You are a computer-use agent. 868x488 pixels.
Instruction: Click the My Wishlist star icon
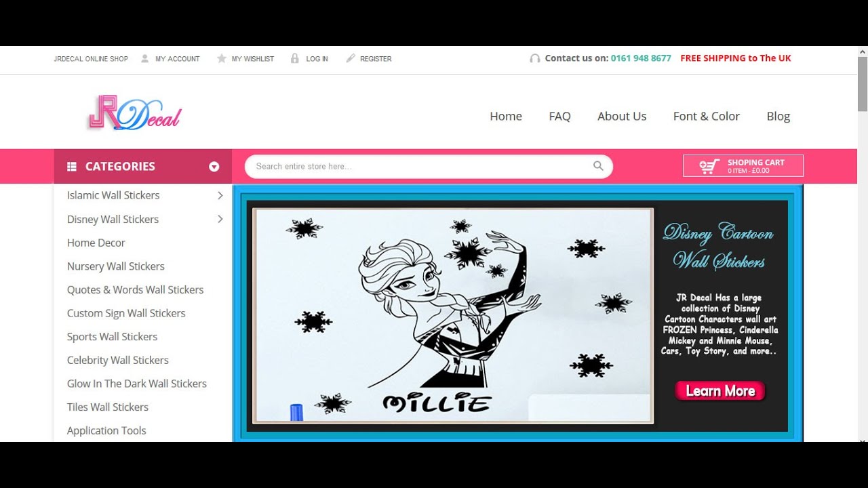221,59
